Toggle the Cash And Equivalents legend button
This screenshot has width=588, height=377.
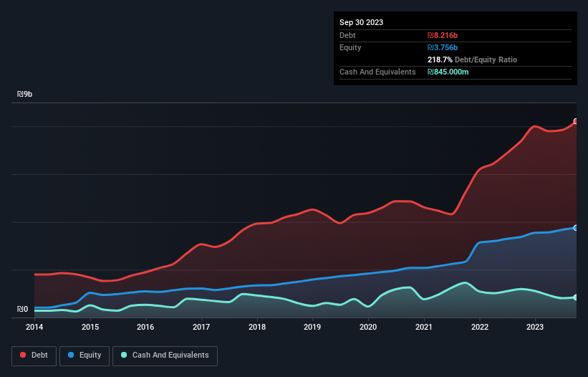tap(165, 355)
